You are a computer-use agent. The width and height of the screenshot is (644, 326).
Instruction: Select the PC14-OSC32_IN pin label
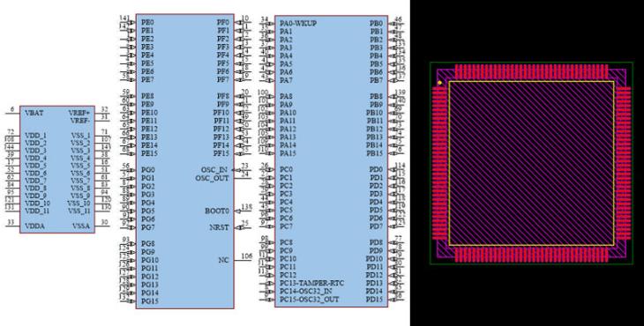306,291
